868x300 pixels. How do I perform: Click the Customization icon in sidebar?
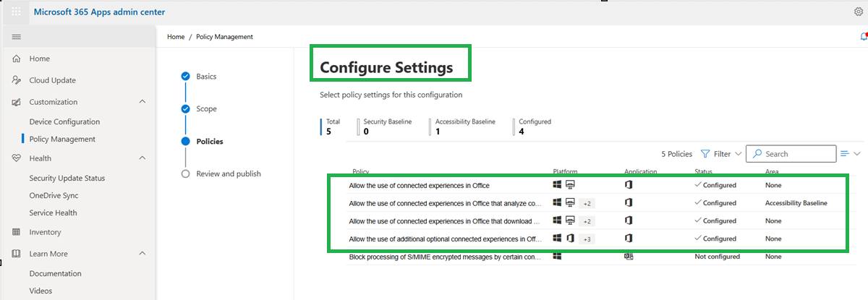click(x=16, y=102)
